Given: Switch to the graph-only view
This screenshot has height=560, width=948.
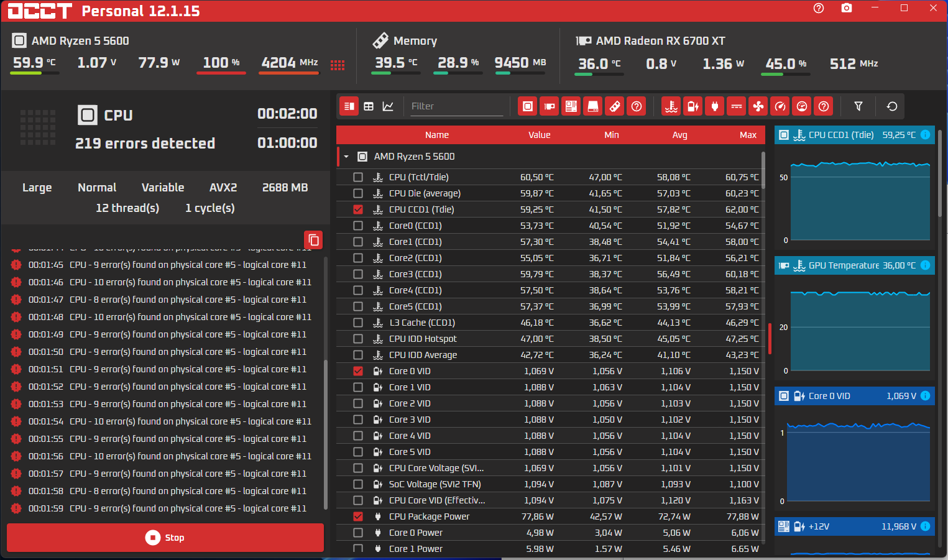Looking at the screenshot, I should coord(388,106).
